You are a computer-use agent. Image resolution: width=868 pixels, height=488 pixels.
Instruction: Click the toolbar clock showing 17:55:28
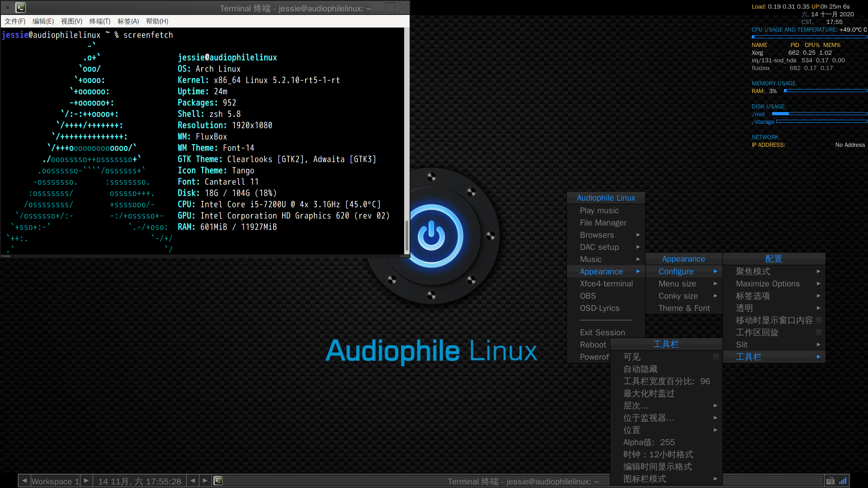(140, 481)
